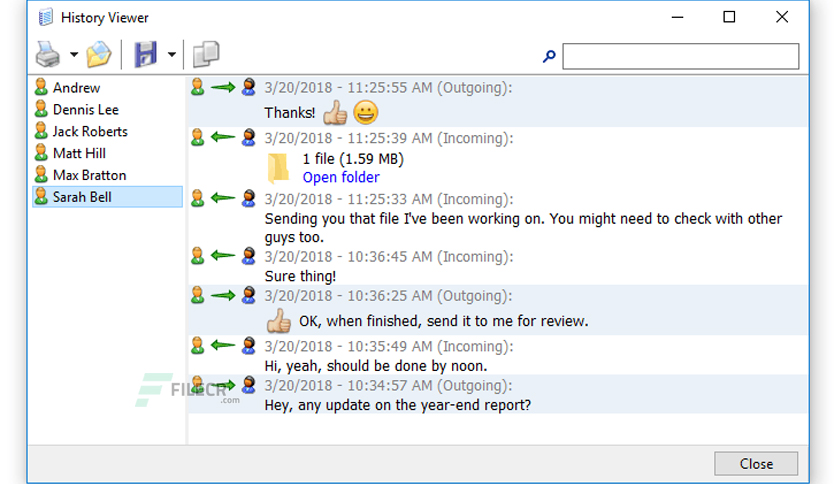This screenshot has height=484, width=836.
Task: Click the user icon beside Max Bratton
Action: click(41, 174)
